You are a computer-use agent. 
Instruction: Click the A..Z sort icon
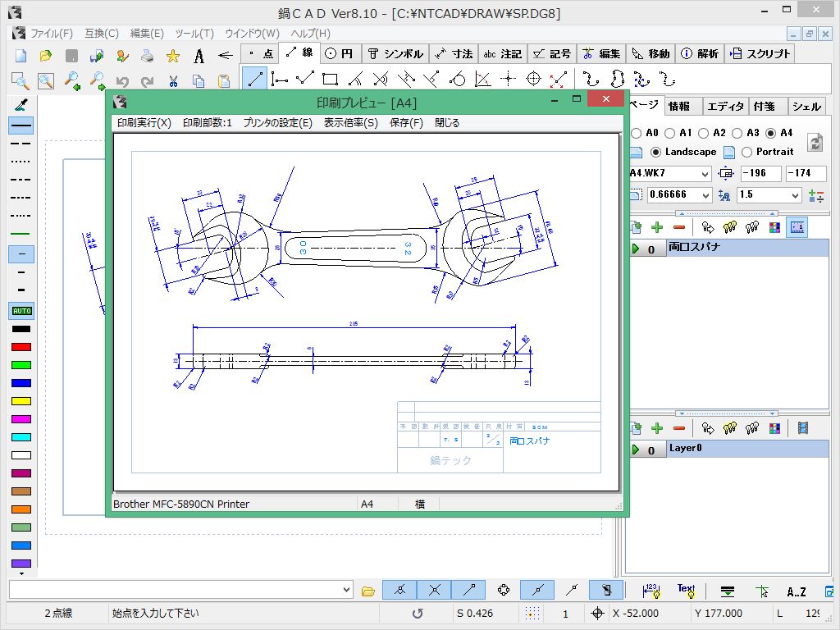796,591
